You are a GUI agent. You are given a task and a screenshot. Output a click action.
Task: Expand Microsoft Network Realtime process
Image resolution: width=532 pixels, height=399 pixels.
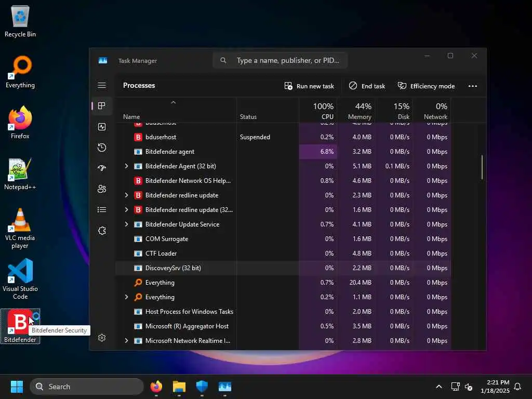pos(127,341)
